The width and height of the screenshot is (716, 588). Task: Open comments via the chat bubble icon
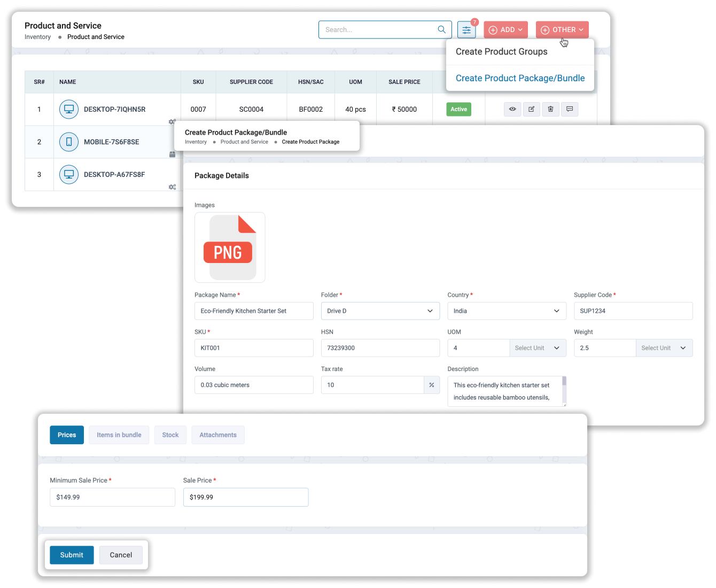pos(570,109)
